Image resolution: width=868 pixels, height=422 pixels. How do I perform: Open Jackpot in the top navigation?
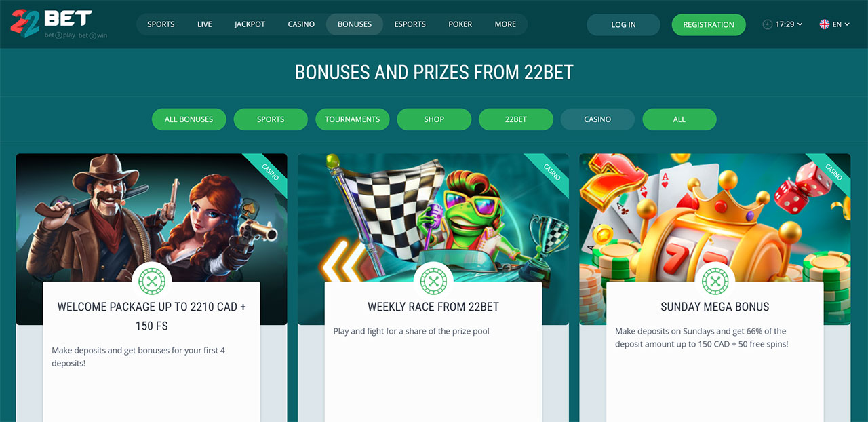pyautogui.click(x=250, y=24)
